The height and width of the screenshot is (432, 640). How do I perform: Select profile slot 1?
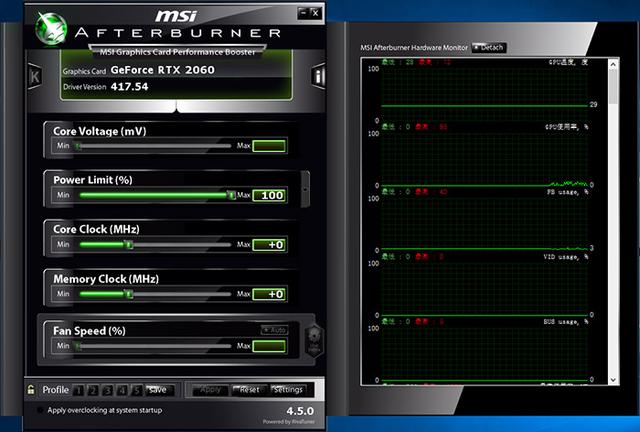tap(78, 390)
